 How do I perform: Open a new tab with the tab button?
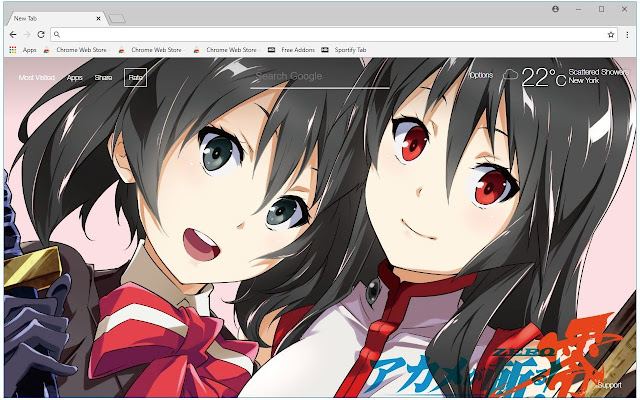[117, 18]
